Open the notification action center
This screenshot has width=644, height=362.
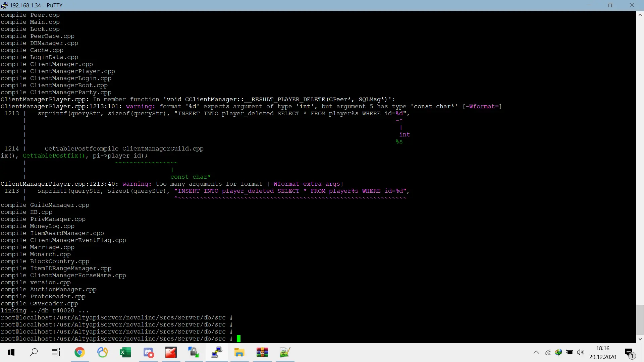[x=629, y=352]
